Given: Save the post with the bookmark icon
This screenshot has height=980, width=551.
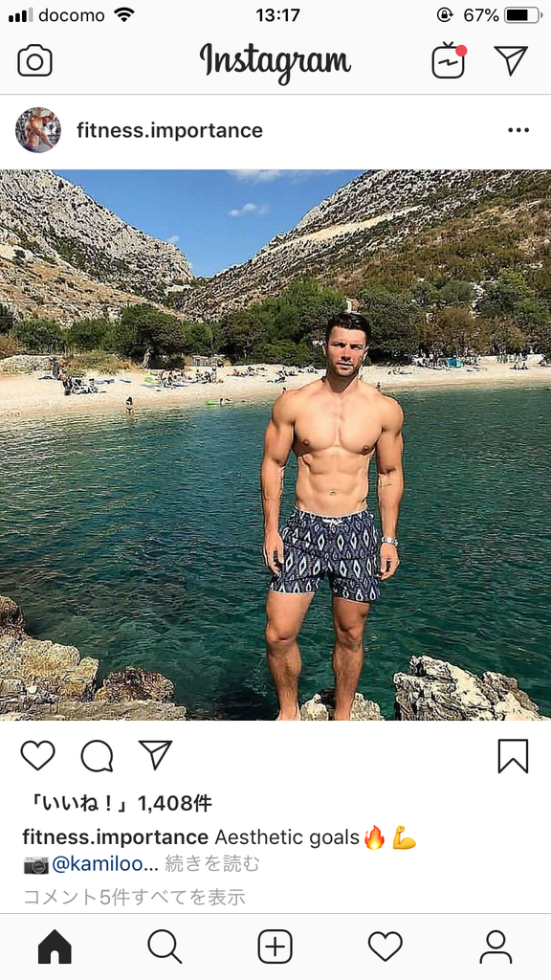Looking at the screenshot, I should coord(513,756).
